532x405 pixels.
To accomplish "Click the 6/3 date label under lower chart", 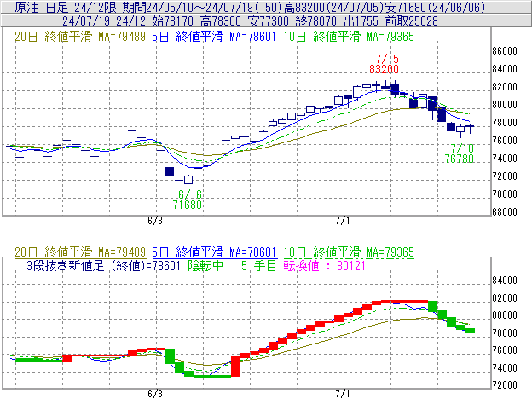I will (155, 394).
